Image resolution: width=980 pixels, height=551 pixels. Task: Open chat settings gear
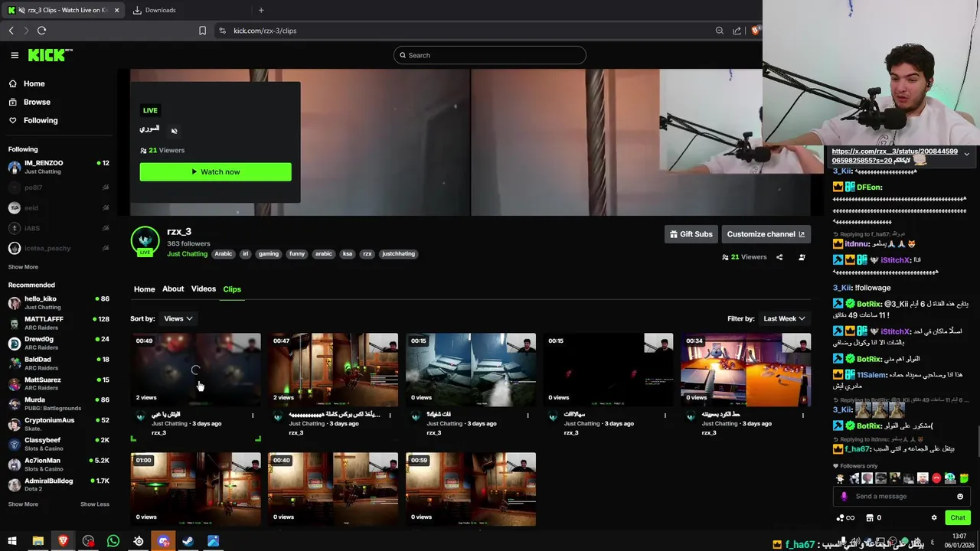pyautogui.click(x=934, y=518)
